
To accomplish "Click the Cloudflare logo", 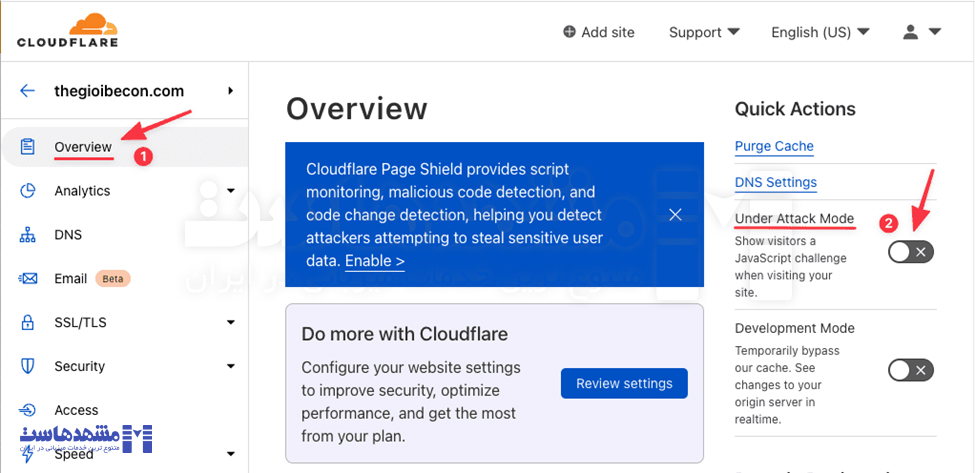I will click(67, 30).
